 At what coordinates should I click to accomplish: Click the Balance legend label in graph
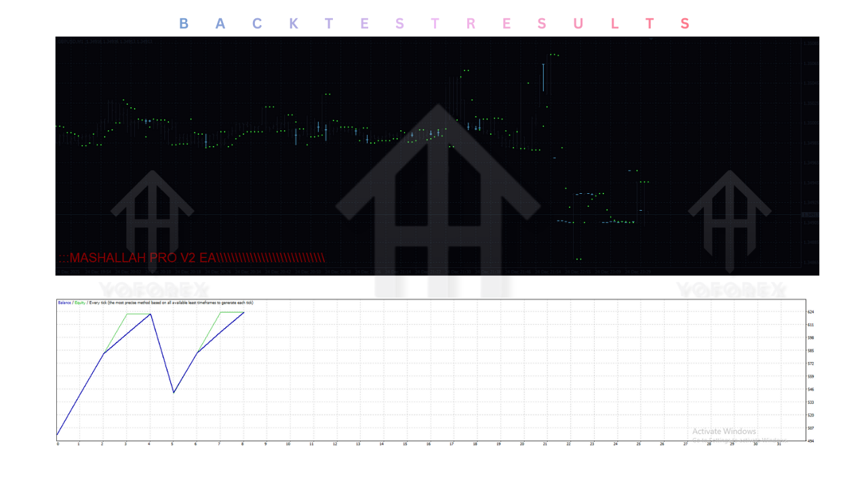64,302
